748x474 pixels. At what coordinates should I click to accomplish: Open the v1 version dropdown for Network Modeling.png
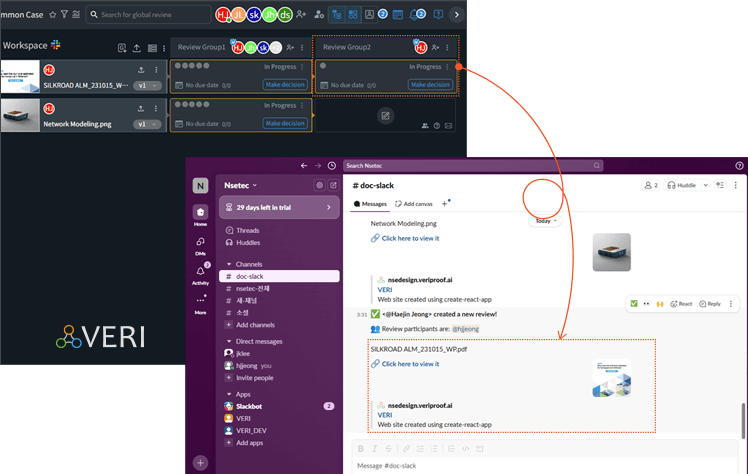pos(148,124)
